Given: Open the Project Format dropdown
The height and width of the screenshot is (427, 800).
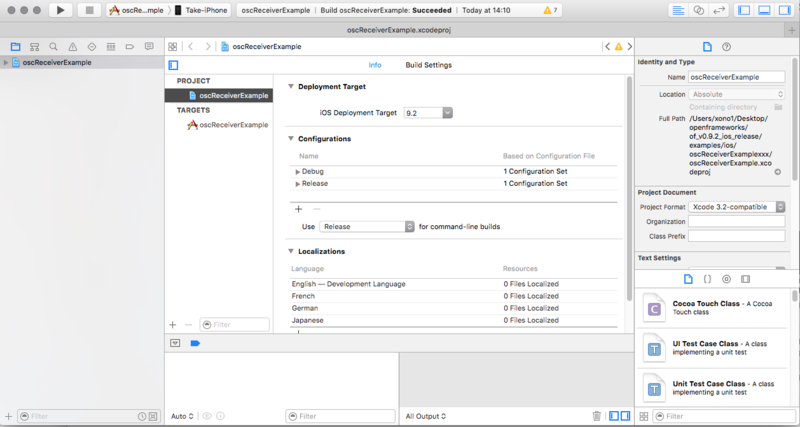Looking at the screenshot, I should [x=737, y=207].
